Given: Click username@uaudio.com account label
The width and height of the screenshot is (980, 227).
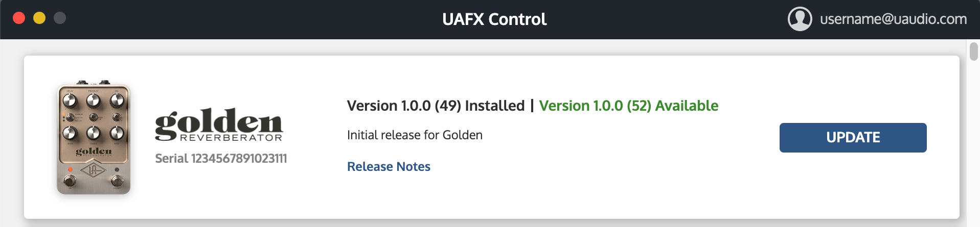Looking at the screenshot, I should 893,19.
